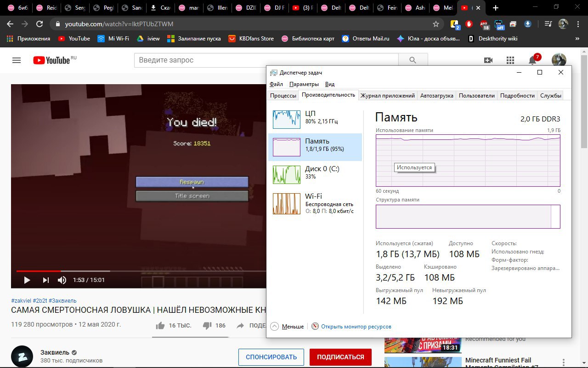
Task: Open YouTube account avatar
Action: click(559, 60)
